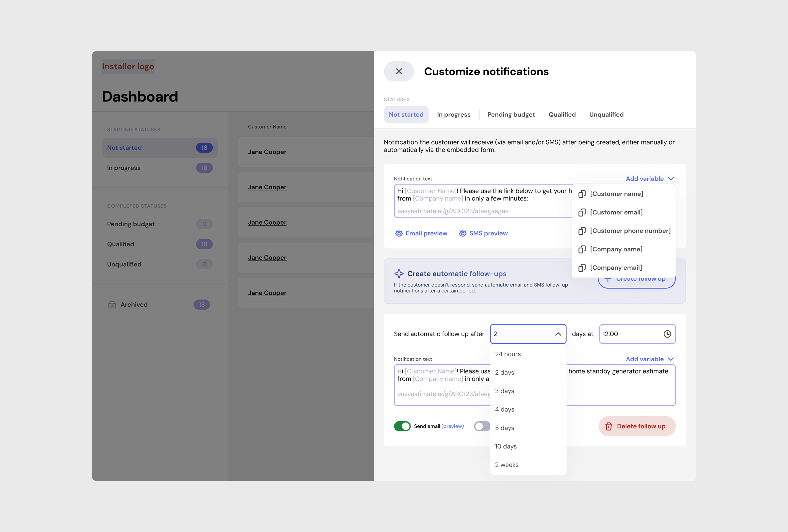Image resolution: width=788 pixels, height=532 pixels.
Task: Click copy icon for [Company email] variable
Action: coord(582,268)
